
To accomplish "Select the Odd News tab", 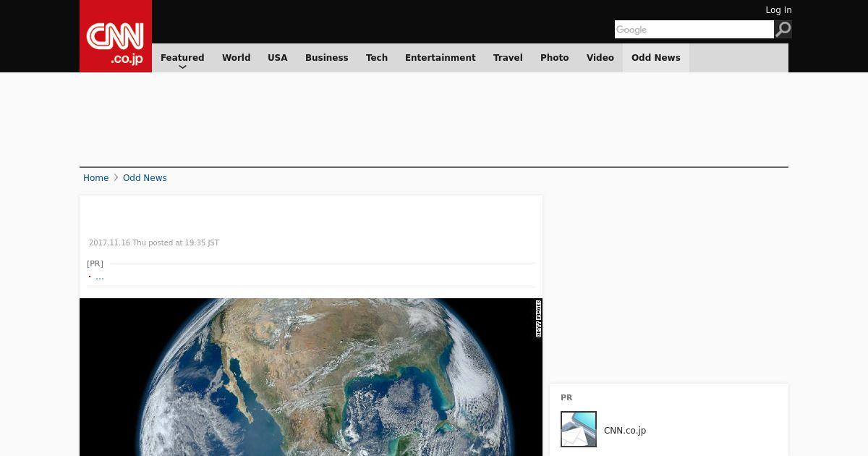I will pos(656,58).
